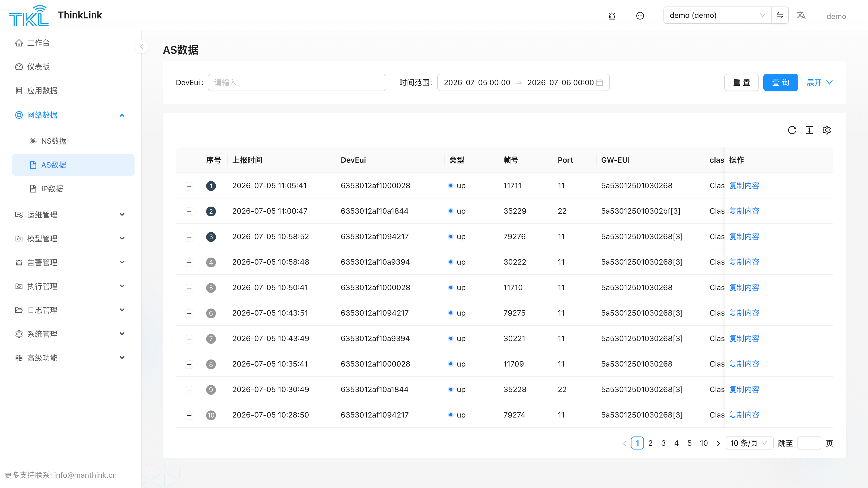Select NS数据 submenu item
868x488 pixels.
click(73, 141)
